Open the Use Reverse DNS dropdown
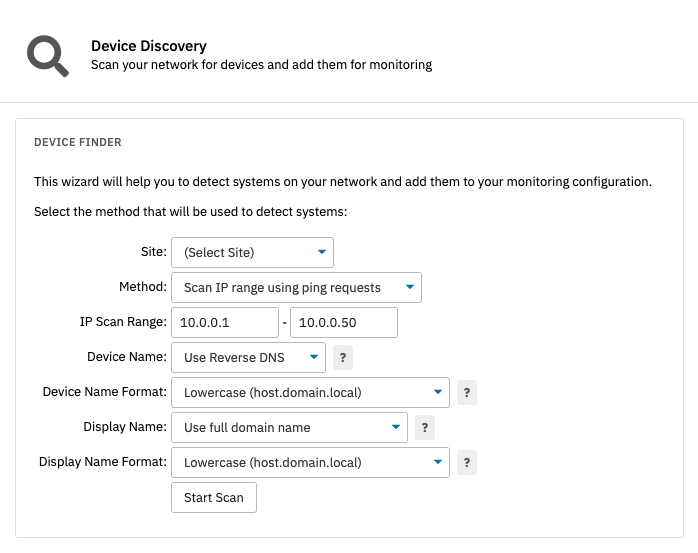698x553 pixels. click(248, 357)
